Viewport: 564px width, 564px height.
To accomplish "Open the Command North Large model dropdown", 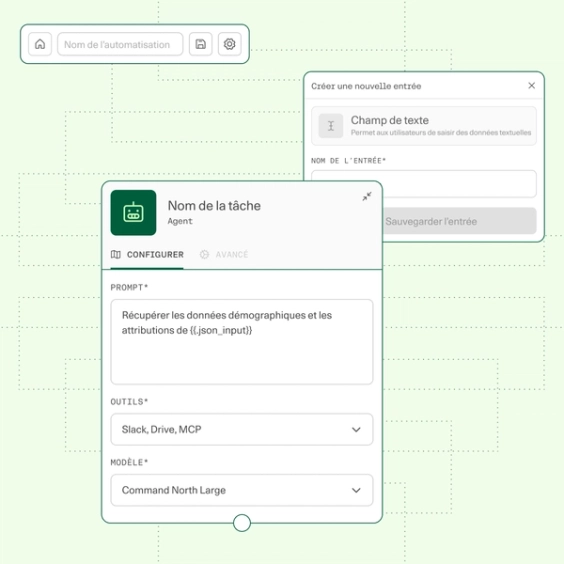I will click(242, 490).
